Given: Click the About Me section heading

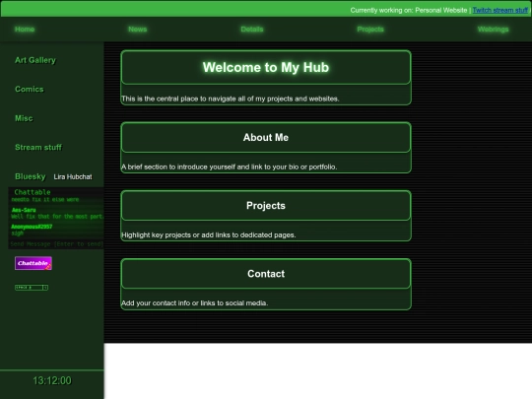Looking at the screenshot, I should pos(266,137).
